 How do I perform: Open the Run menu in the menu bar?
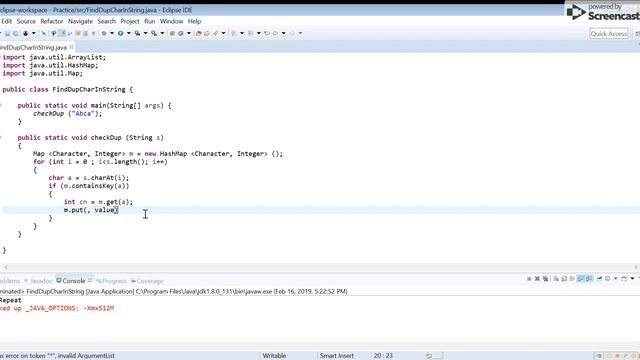149,21
